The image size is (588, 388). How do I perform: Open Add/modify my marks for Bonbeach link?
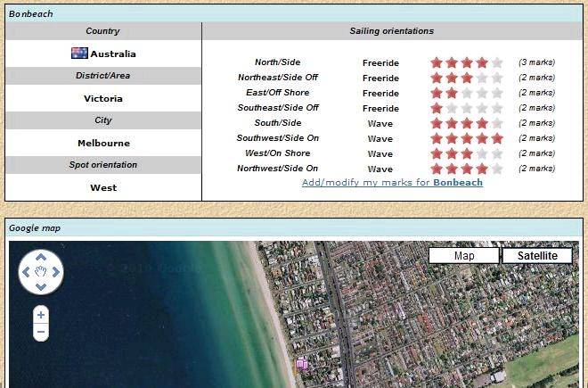[392, 182]
